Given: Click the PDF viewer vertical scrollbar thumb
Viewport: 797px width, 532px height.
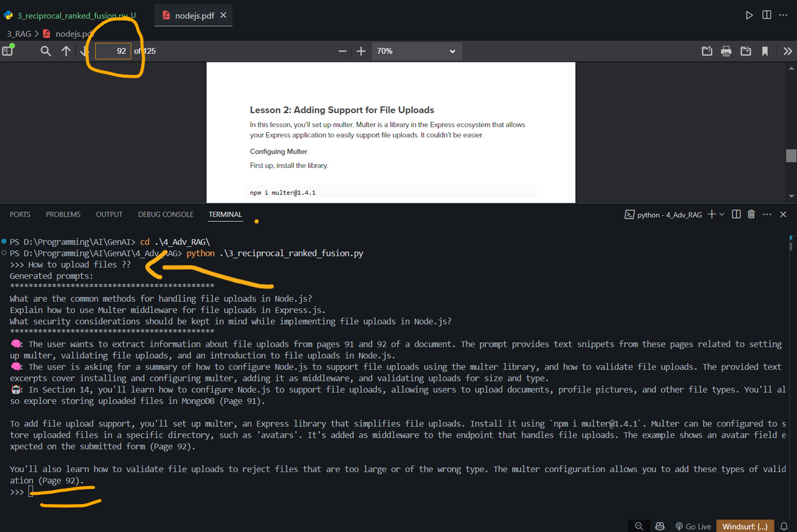Looking at the screenshot, I should (x=791, y=155).
